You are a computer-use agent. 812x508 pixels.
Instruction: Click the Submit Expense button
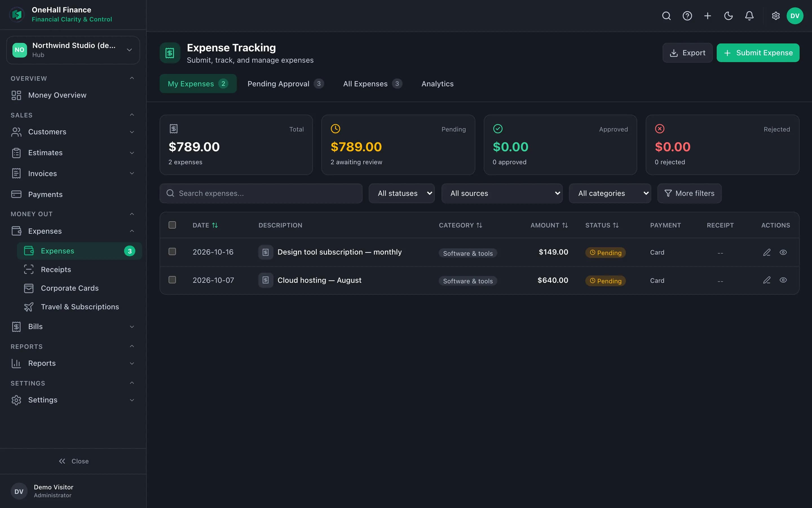pyautogui.click(x=758, y=53)
